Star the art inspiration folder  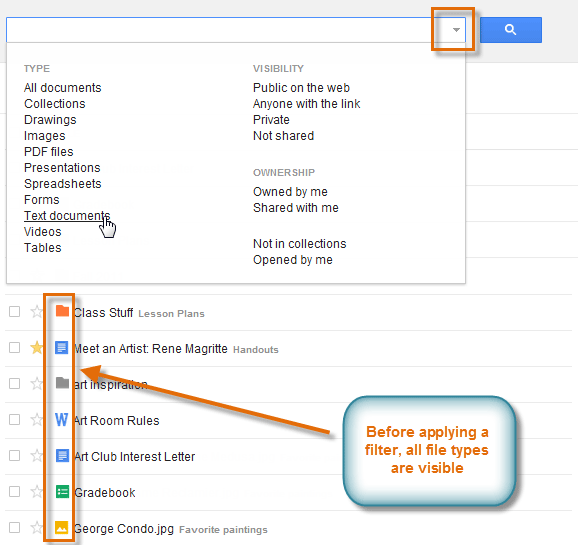(x=36, y=383)
